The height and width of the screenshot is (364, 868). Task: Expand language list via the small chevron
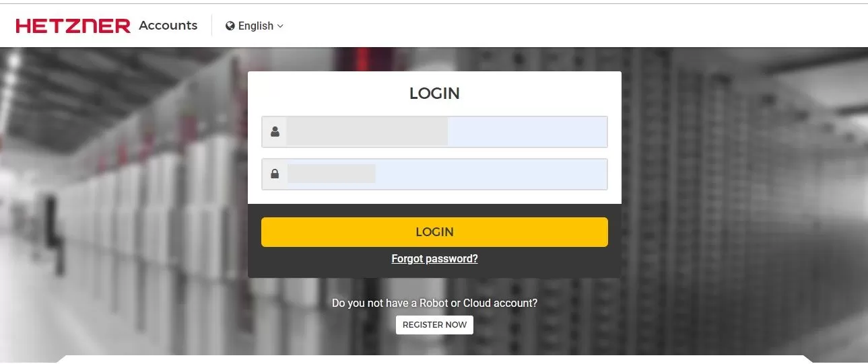[x=280, y=26]
